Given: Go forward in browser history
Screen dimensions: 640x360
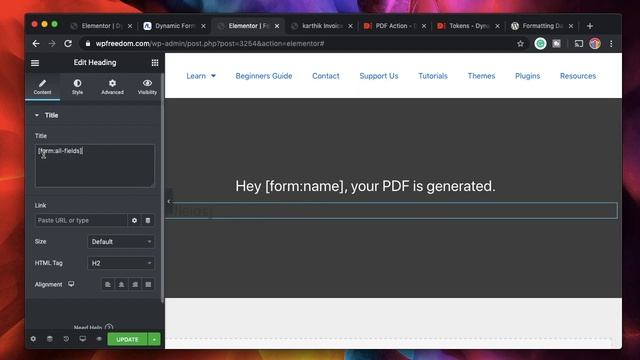Looking at the screenshot, I should tap(52, 44).
